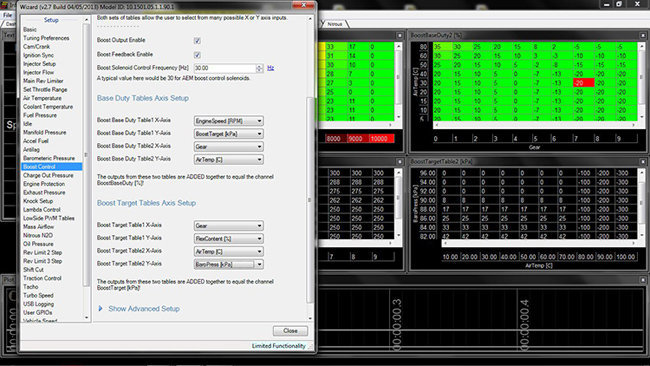The image size is (650, 366).
Task: Select Exhaust Pressure page
Action: point(44,192)
